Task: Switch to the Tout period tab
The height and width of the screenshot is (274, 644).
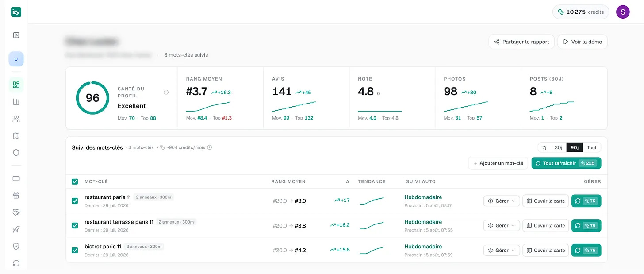Action: pos(592,147)
